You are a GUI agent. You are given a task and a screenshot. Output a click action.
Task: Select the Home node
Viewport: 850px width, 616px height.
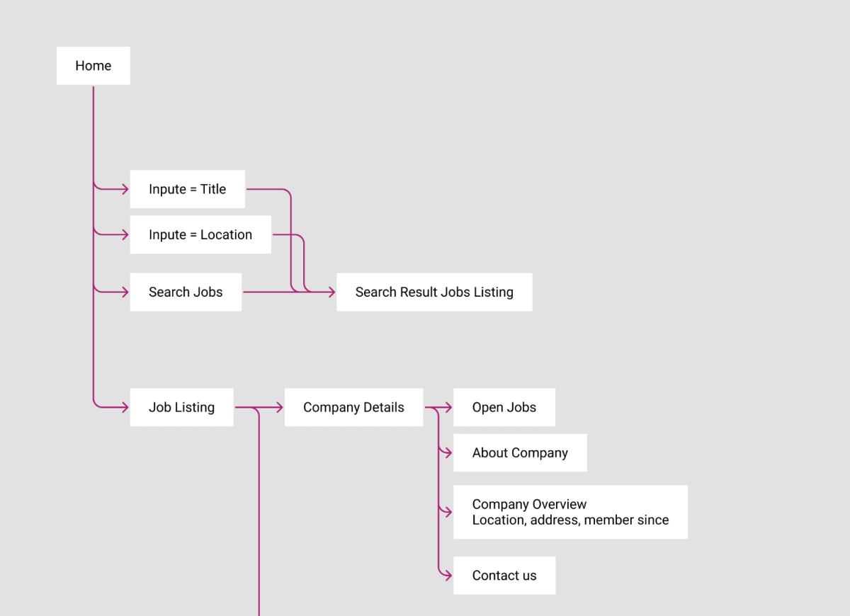93,66
